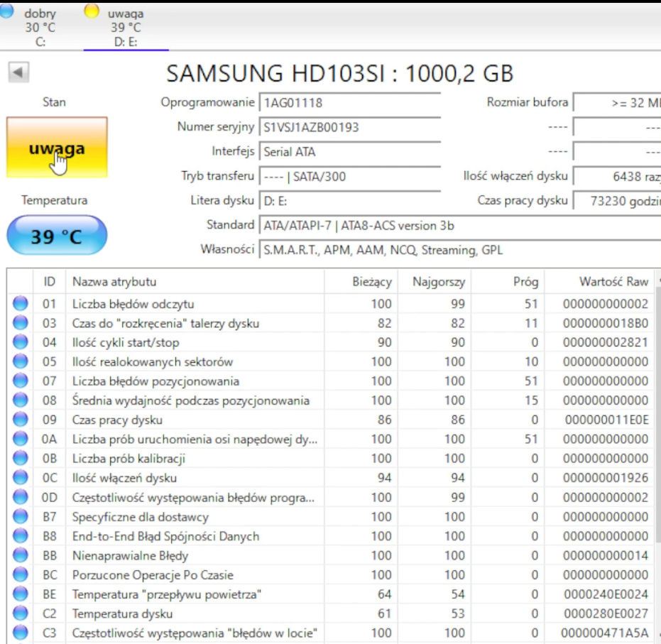Click the Rozmiar bufora value field
The height and width of the screenshot is (644, 661).
pyautogui.click(x=617, y=102)
